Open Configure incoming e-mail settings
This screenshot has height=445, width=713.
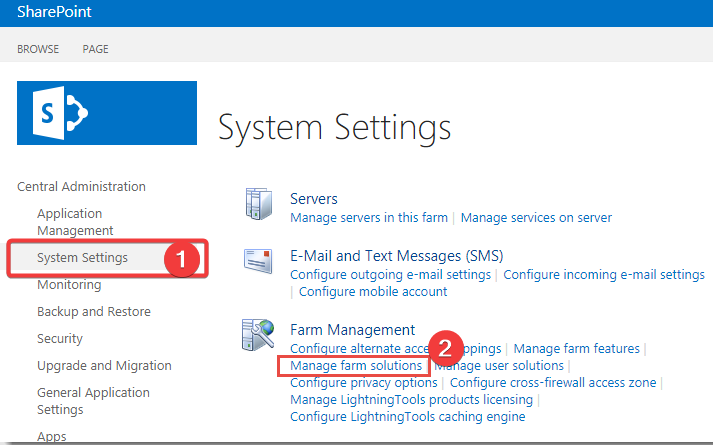604,275
